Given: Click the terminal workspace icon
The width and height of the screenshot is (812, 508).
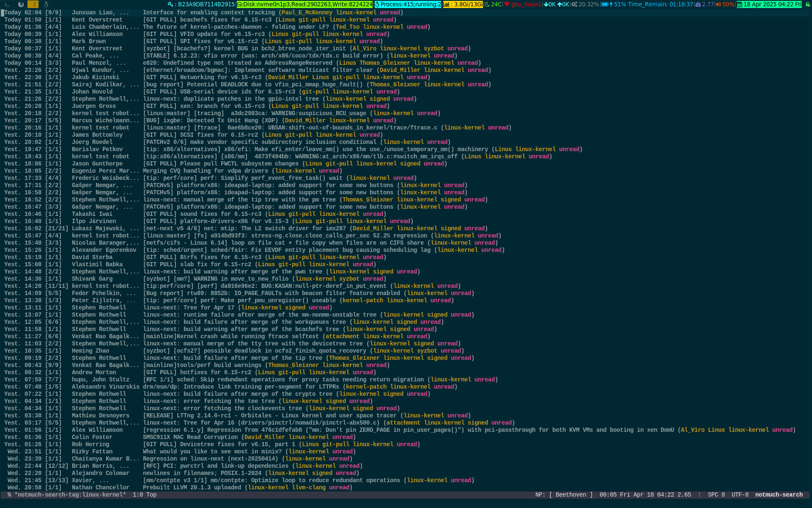Looking at the screenshot, I should (x=7, y=4).
